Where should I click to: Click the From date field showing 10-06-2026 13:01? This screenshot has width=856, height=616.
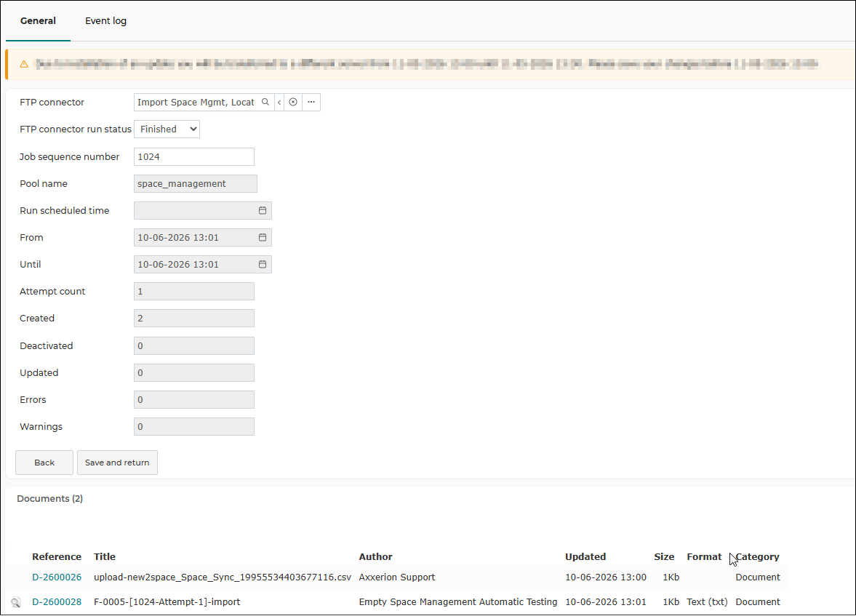point(202,238)
